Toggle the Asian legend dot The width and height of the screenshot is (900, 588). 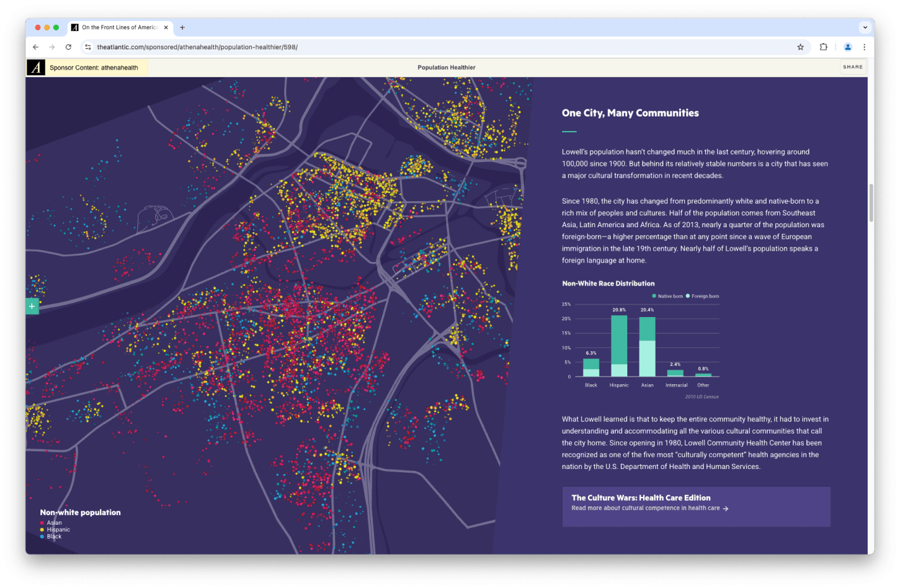pyautogui.click(x=42, y=523)
